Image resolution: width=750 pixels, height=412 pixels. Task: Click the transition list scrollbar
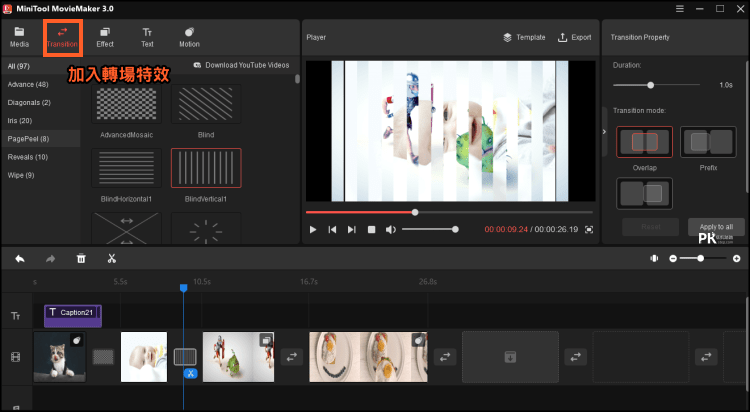click(297, 78)
